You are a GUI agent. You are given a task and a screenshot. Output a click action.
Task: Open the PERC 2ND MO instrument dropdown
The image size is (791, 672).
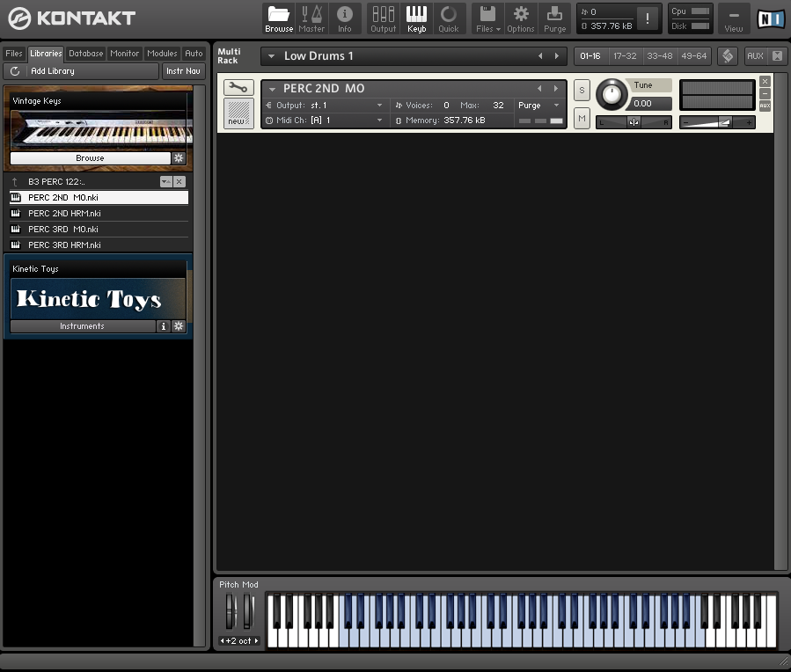(x=273, y=89)
